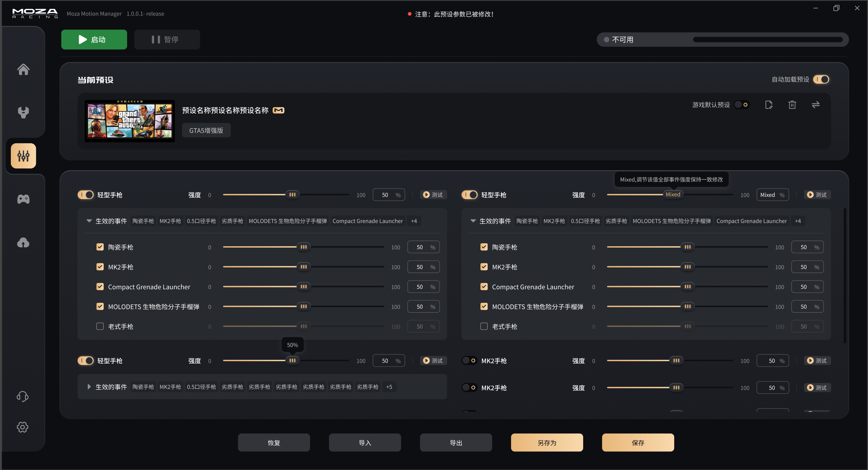The image size is (868, 470).
Task: Test the first MK2手枪 effect
Action: pyautogui.click(x=817, y=360)
